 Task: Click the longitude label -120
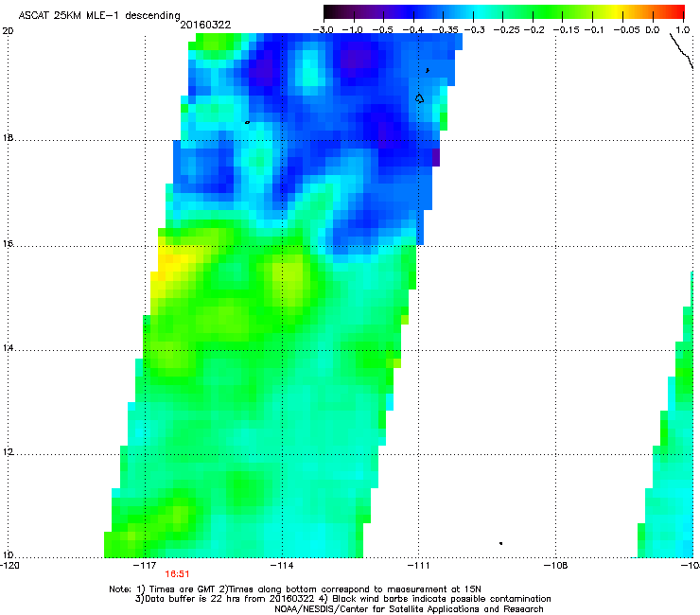coord(9,566)
